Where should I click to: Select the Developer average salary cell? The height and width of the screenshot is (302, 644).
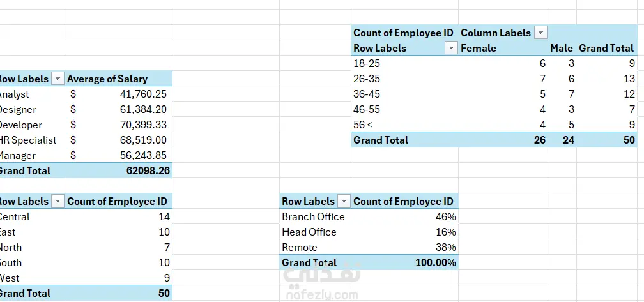click(x=118, y=125)
